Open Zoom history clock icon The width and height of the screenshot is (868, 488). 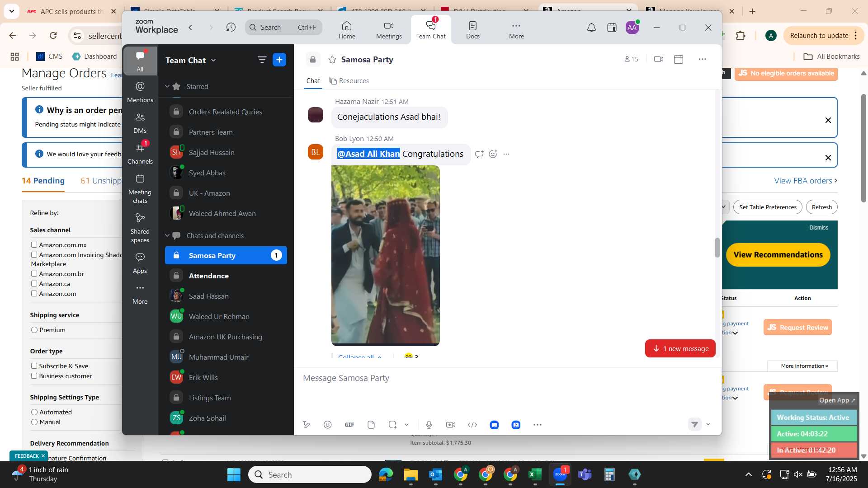click(231, 28)
